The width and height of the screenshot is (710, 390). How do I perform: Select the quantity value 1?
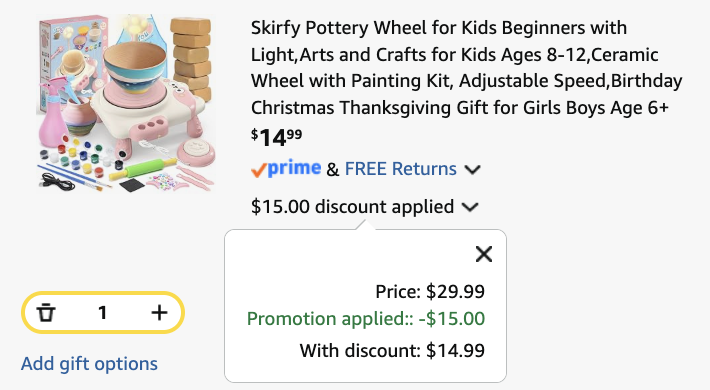pos(103,313)
